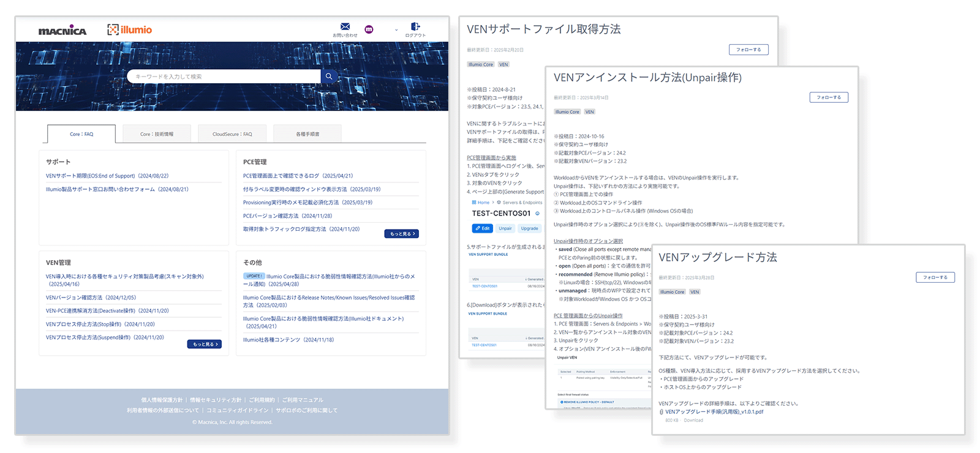
Task: Click the Macnica logo
Action: 62,31
